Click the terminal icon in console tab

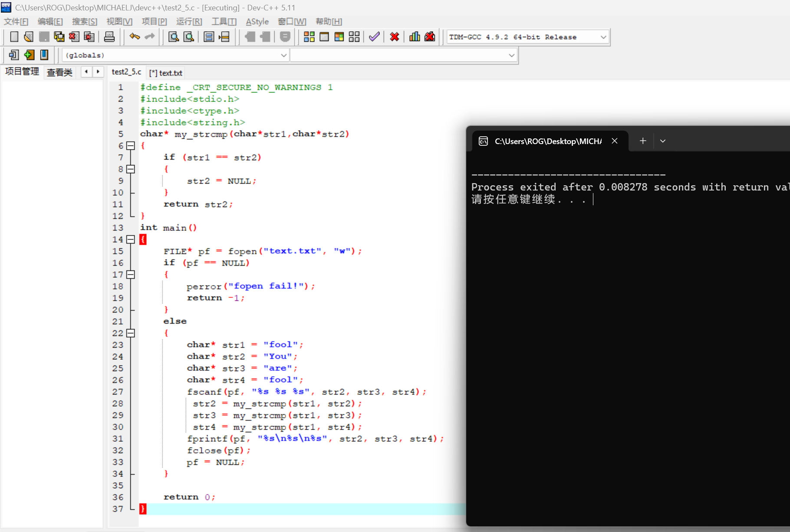tap(483, 141)
